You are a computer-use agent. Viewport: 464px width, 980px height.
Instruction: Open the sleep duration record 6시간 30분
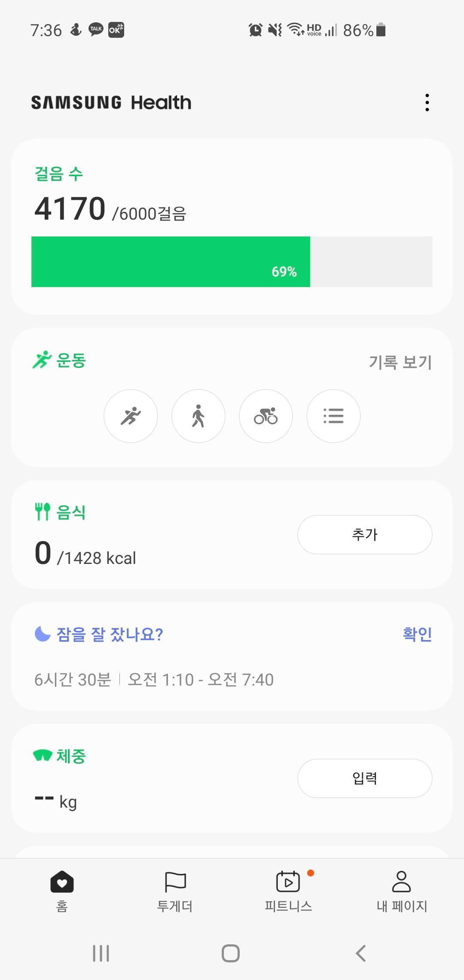(x=73, y=680)
